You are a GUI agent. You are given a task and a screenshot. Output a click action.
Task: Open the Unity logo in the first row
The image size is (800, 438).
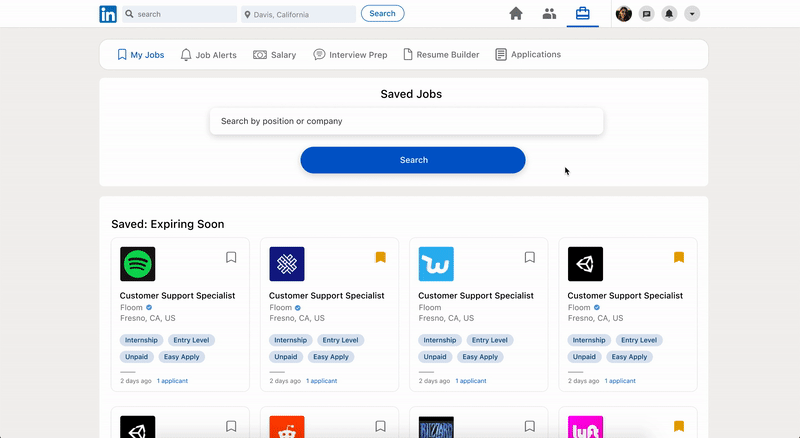[585, 264]
